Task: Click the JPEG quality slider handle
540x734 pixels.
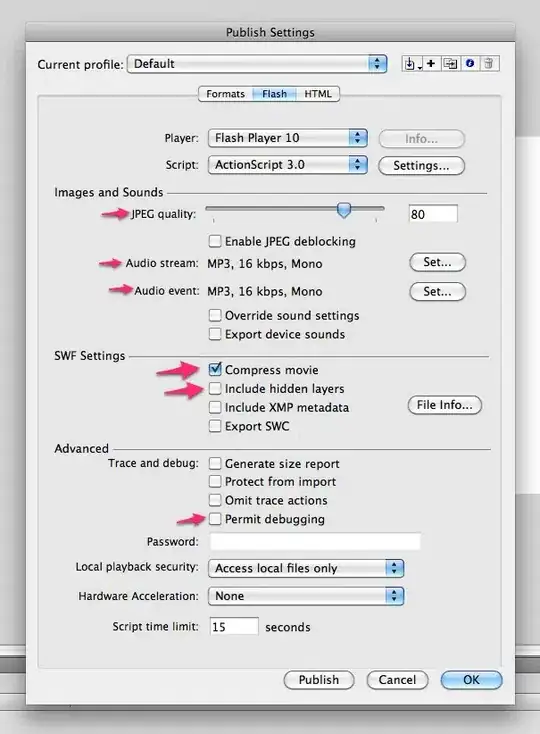Action: [344, 210]
